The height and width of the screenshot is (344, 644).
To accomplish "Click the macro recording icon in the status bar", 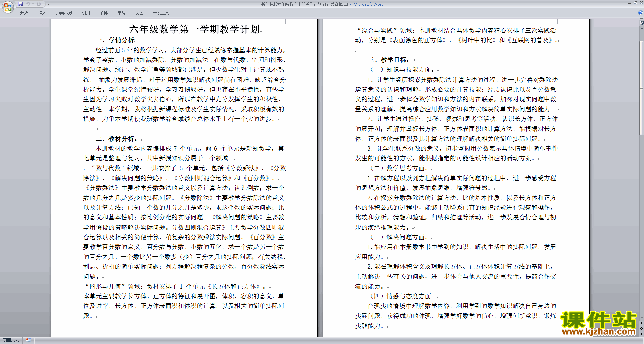I will pos(28,340).
